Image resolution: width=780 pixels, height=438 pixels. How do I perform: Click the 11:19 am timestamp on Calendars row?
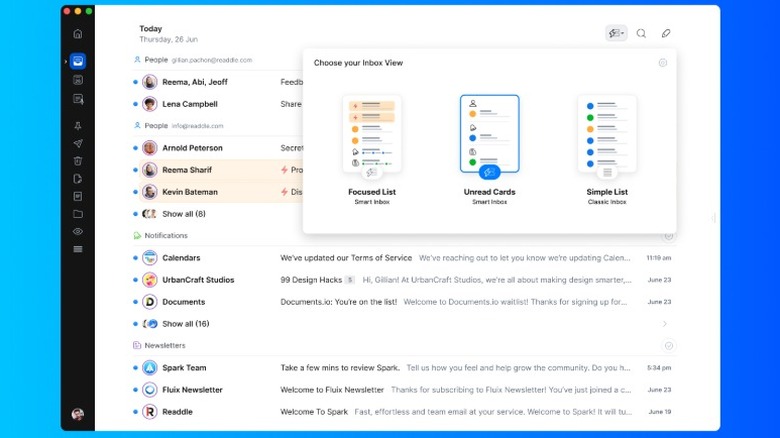(659, 258)
